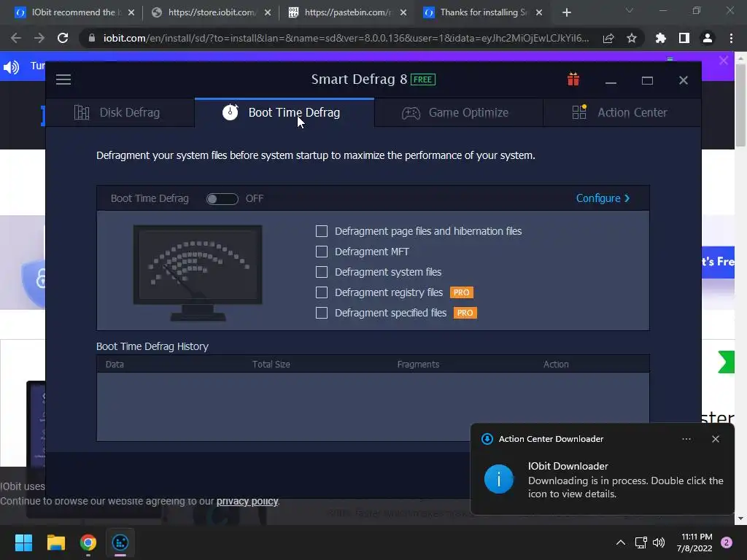Open the Windows Start menu
This screenshot has width=747, height=560.
point(23,542)
